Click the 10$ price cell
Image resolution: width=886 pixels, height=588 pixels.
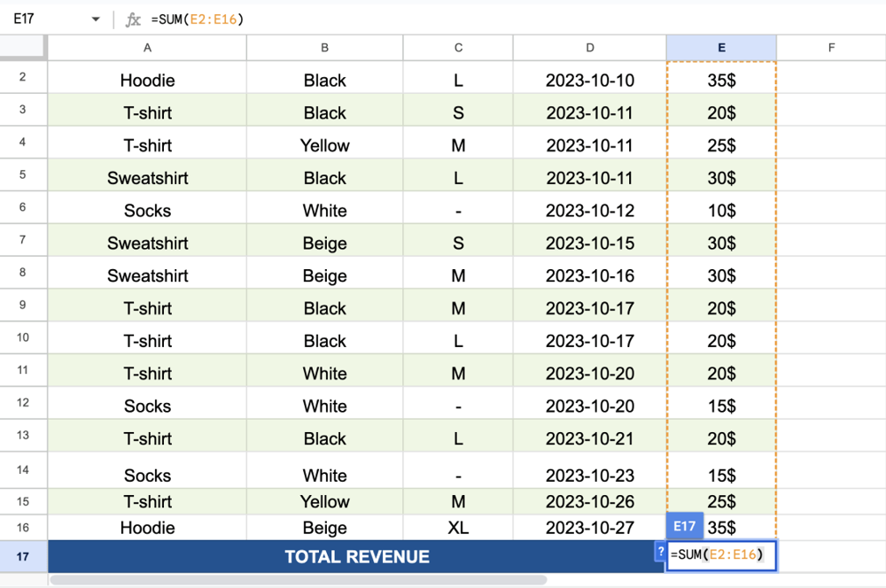coord(721,211)
